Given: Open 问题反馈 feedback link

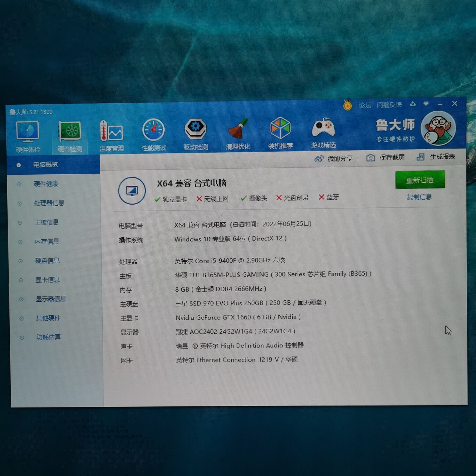Looking at the screenshot, I should (389, 104).
